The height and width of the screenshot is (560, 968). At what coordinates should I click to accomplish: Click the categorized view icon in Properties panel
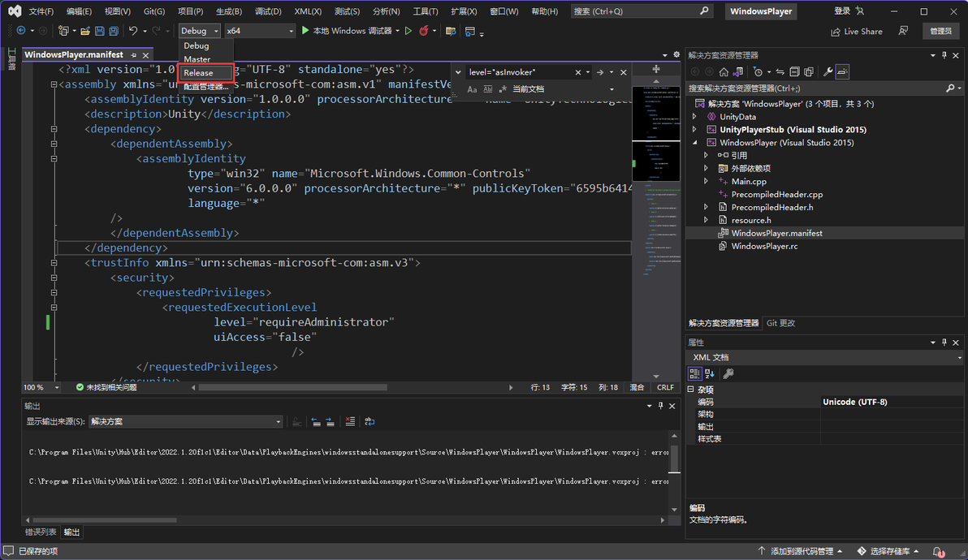[x=694, y=374]
